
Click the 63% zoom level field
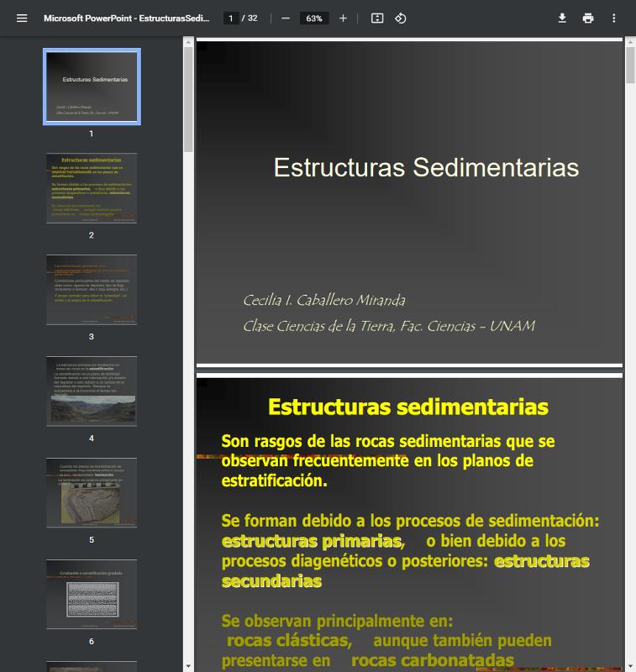[313, 18]
